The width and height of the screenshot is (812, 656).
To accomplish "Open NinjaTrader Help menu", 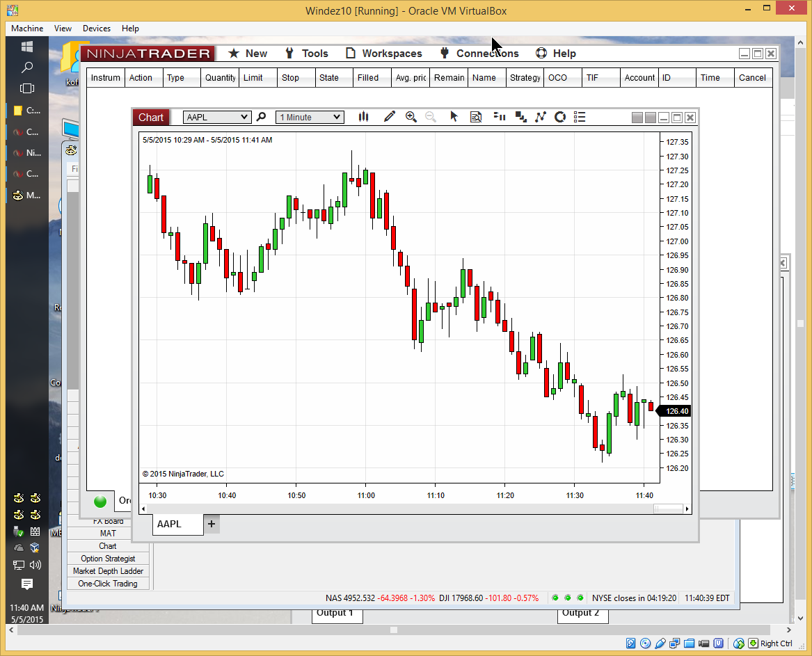I will click(x=556, y=54).
